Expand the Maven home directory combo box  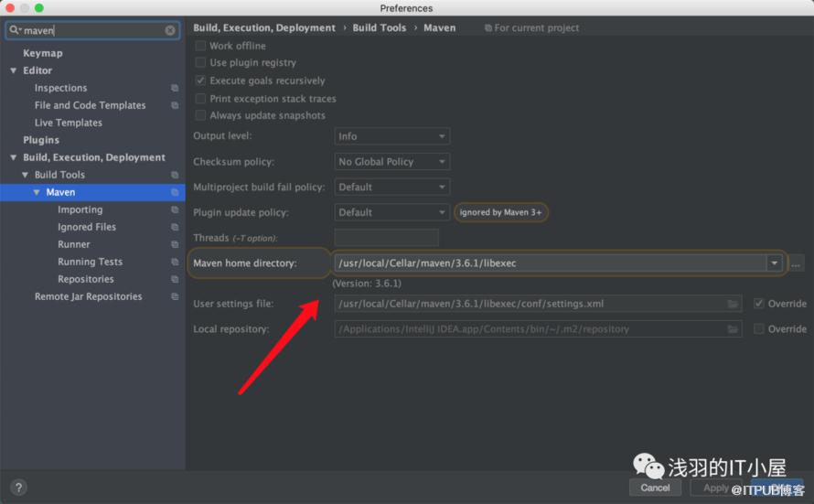point(775,263)
